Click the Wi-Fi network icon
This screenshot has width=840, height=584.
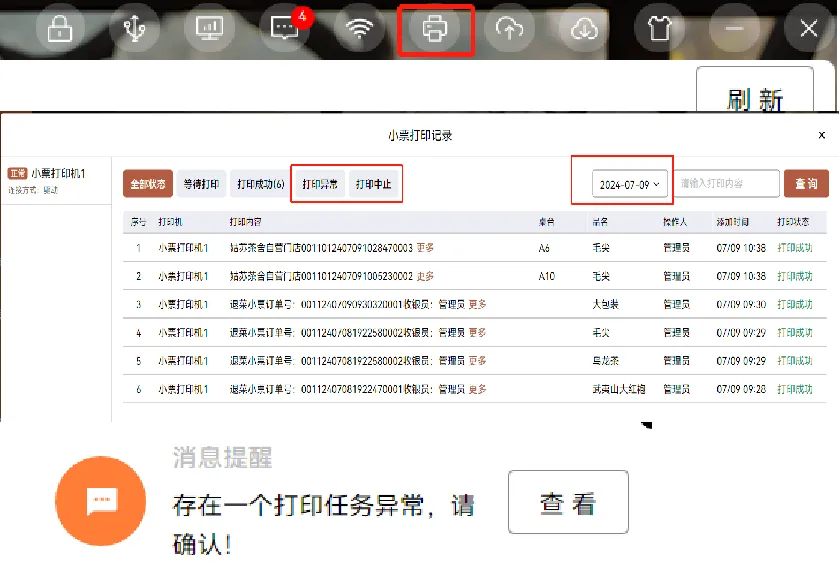coord(359,29)
